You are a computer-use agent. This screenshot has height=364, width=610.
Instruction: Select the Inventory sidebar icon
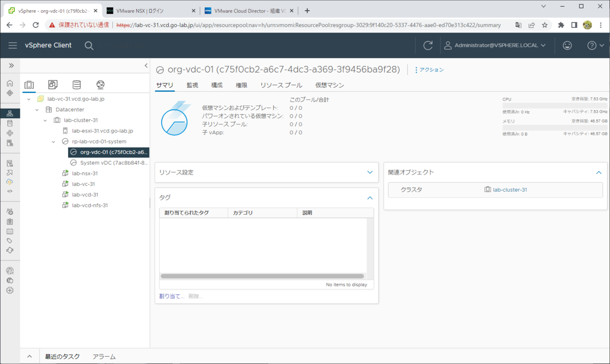(10, 113)
